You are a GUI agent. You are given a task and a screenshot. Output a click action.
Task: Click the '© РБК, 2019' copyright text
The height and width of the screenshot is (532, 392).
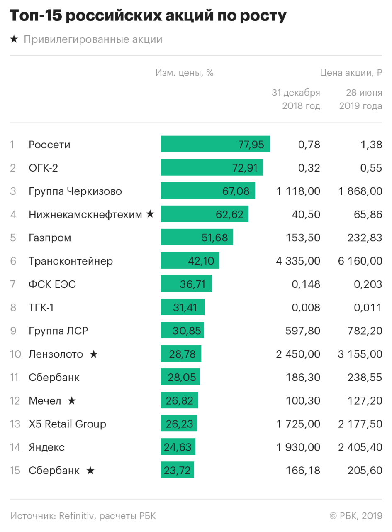(355, 516)
